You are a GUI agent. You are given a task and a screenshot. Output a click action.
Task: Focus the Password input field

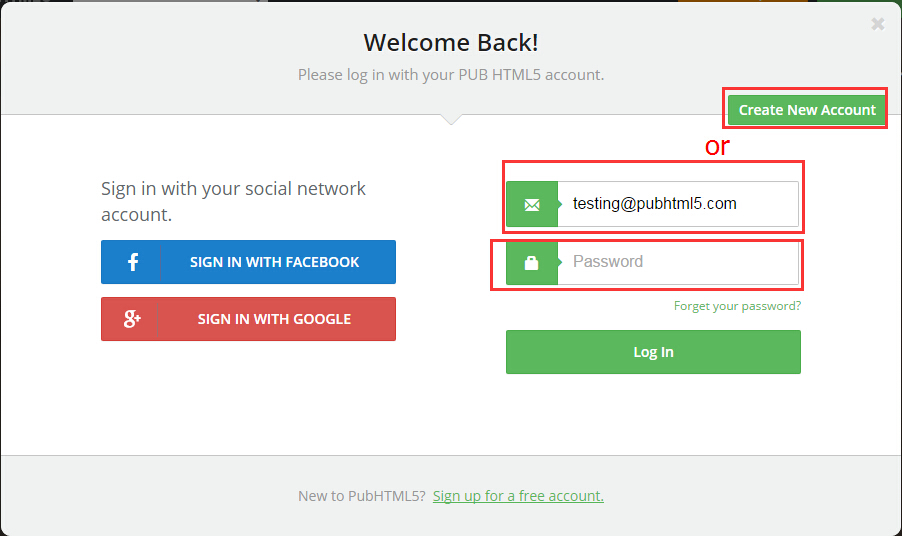[677, 262]
